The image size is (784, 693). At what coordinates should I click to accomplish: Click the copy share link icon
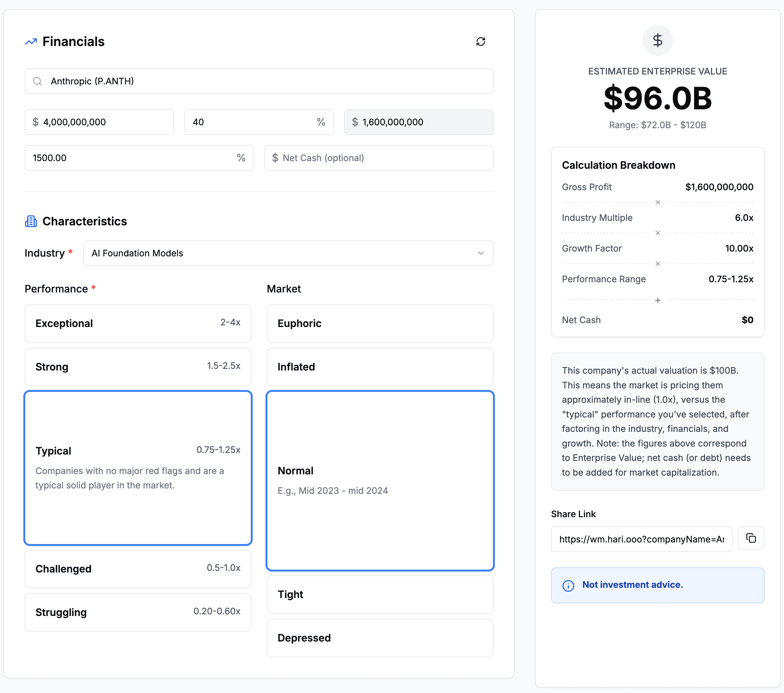pyautogui.click(x=751, y=538)
